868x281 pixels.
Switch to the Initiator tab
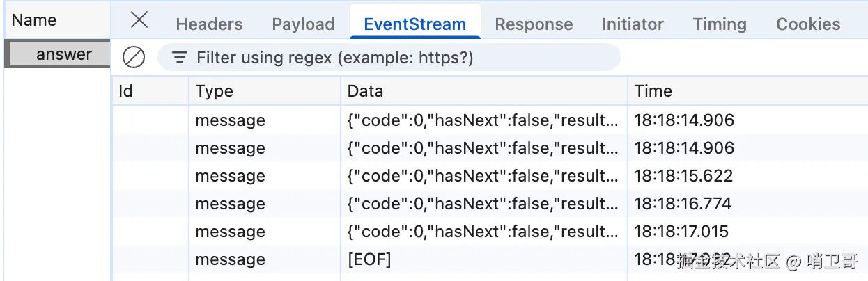point(633,24)
